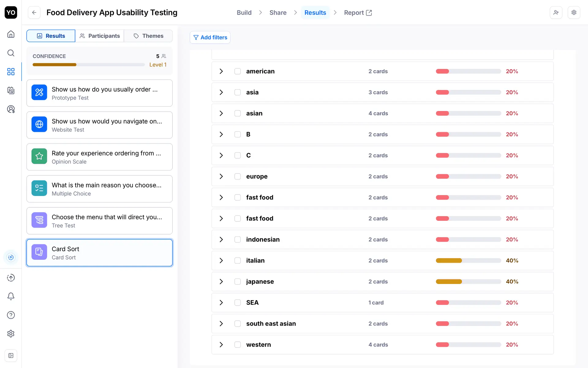Select the western category checkbox
The height and width of the screenshot is (368, 588).
pyautogui.click(x=237, y=344)
